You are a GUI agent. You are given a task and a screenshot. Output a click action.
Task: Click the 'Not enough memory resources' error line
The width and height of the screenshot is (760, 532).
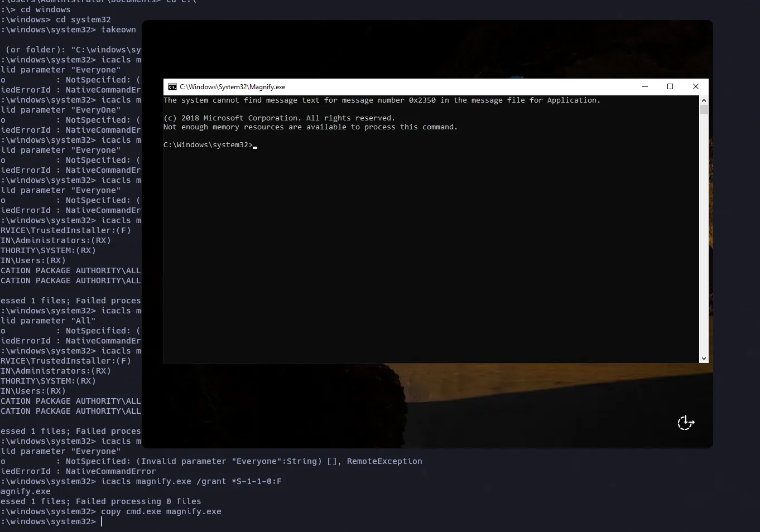pyautogui.click(x=310, y=127)
